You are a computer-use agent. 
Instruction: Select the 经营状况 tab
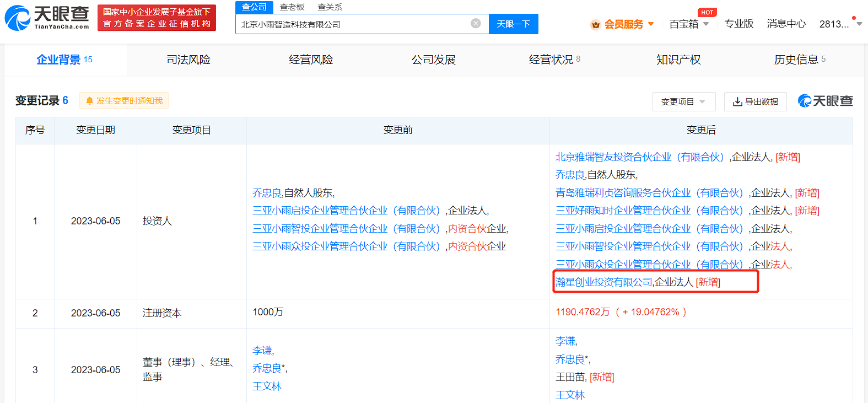(555, 60)
